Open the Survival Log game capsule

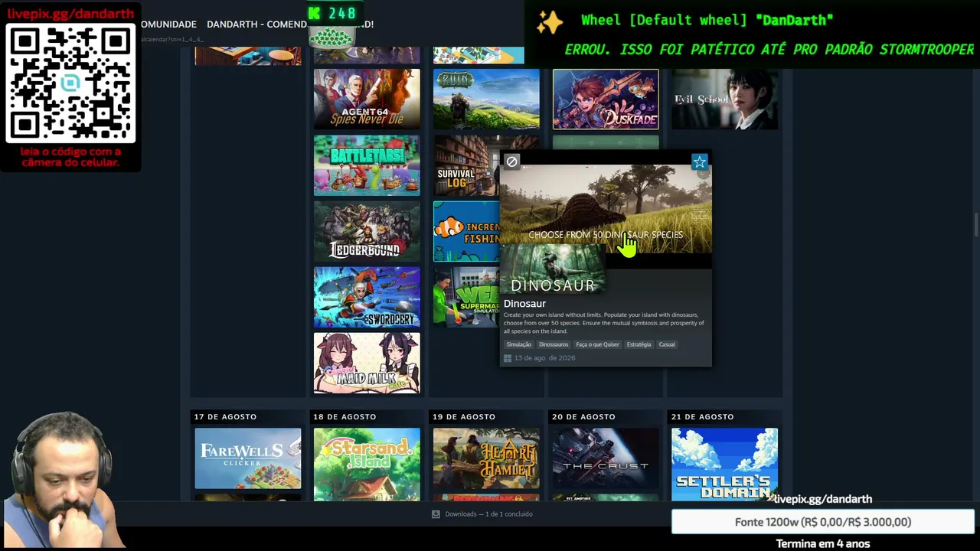pyautogui.click(x=466, y=165)
